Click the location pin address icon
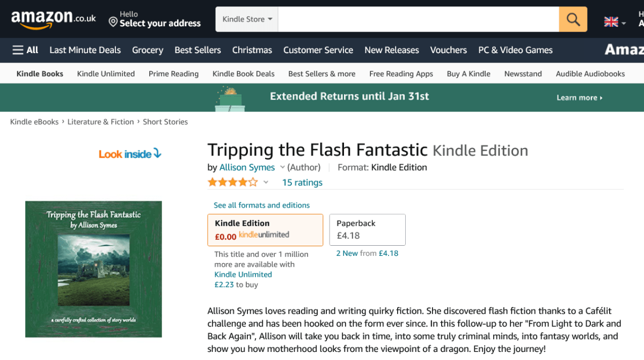Screen dimensions: 644x360 point(113,22)
